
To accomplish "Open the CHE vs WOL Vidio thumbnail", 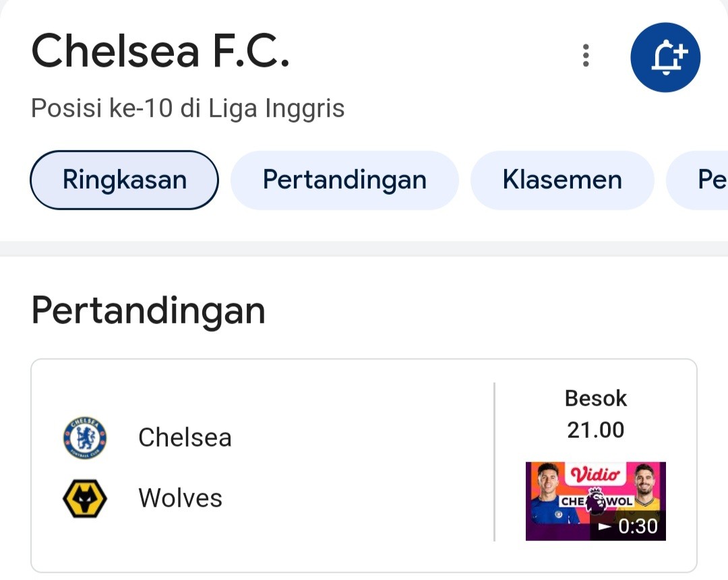I will 596,501.
